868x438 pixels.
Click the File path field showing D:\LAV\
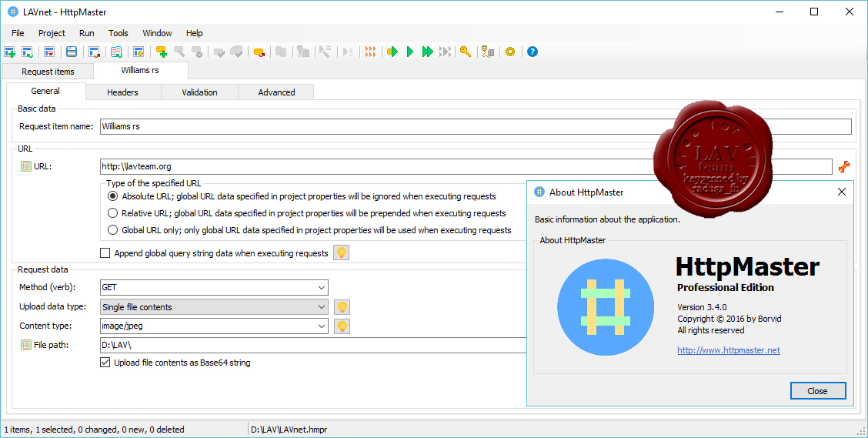(313, 345)
